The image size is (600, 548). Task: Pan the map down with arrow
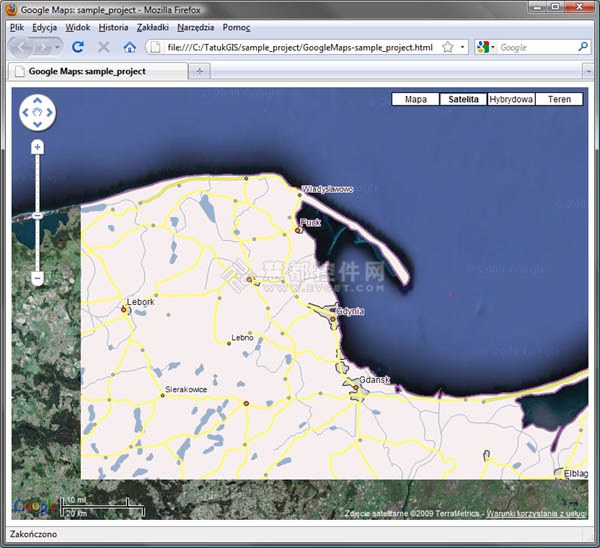(x=37, y=124)
